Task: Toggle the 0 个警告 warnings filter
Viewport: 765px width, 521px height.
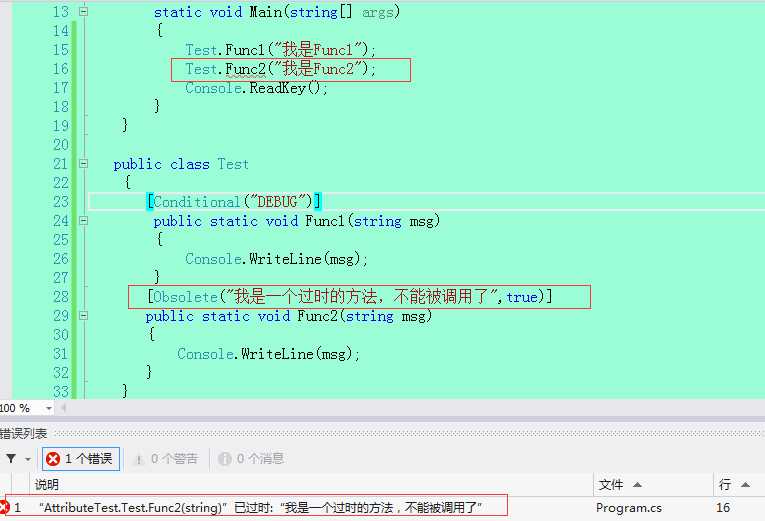Action: click(x=166, y=459)
